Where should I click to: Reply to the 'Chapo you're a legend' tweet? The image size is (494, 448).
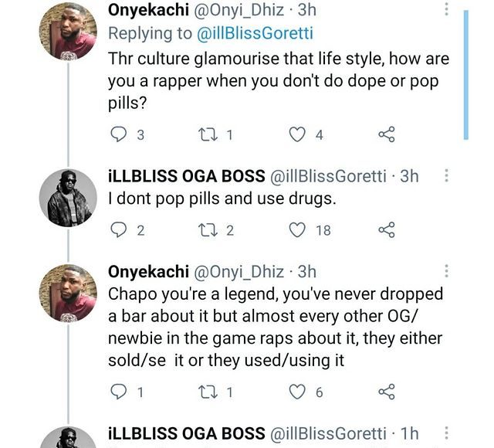(x=120, y=392)
